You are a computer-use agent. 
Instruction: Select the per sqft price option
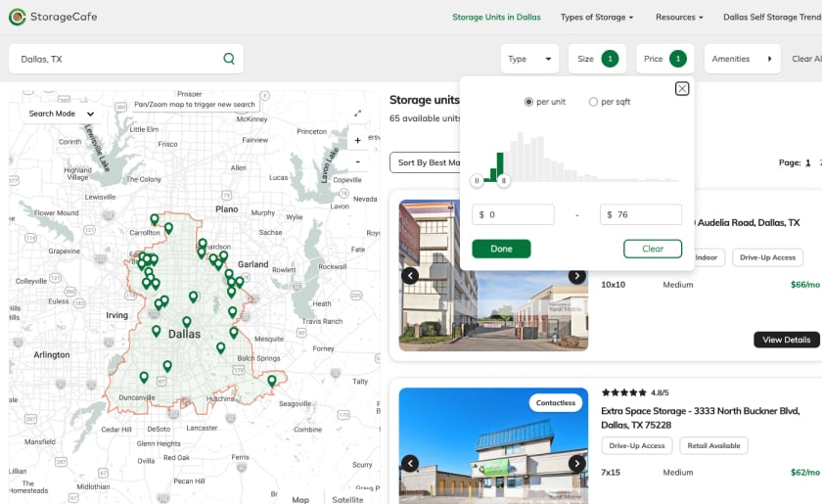tap(593, 102)
